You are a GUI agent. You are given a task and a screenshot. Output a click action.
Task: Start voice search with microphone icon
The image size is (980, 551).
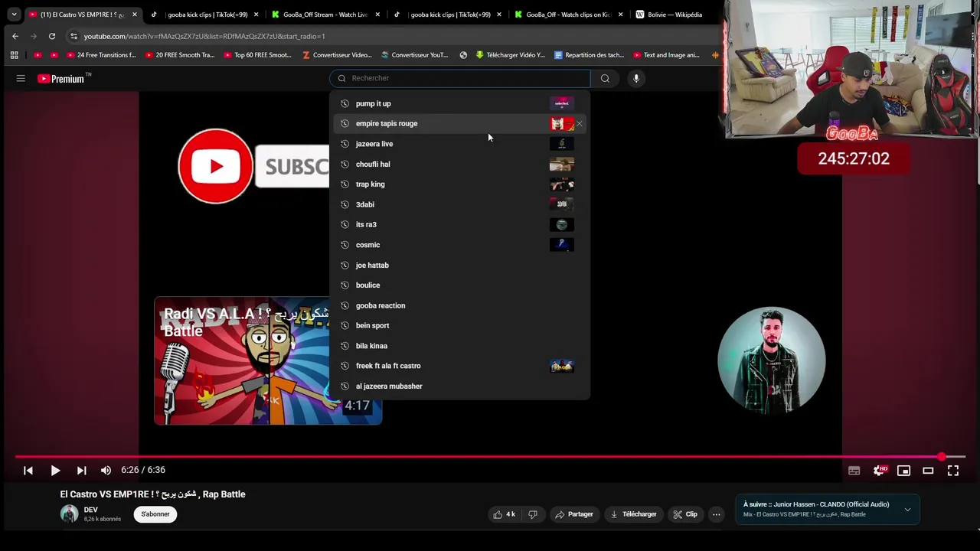point(635,78)
